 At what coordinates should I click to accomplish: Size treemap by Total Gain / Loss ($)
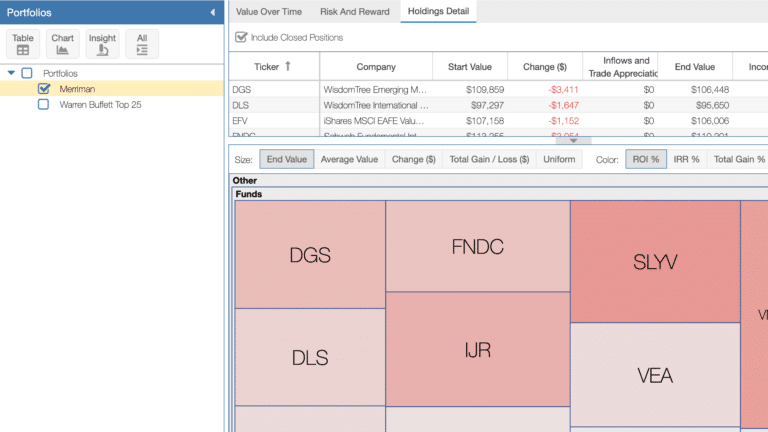click(489, 159)
